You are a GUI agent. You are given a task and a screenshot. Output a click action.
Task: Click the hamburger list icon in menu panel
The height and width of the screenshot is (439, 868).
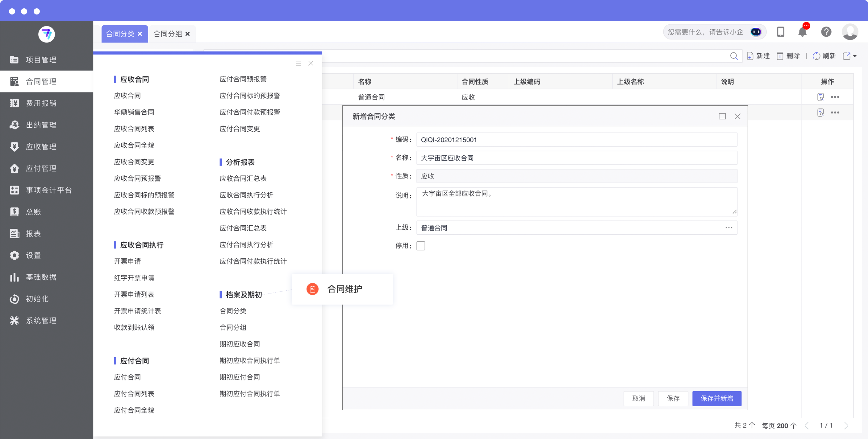(298, 63)
